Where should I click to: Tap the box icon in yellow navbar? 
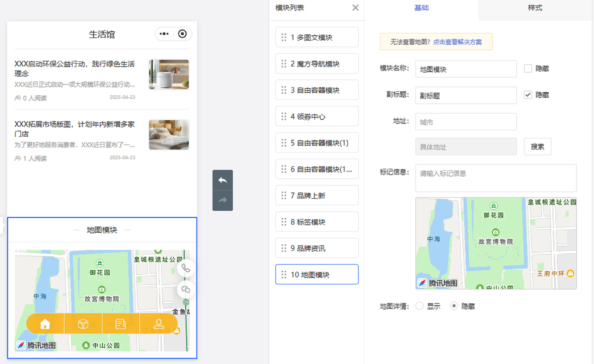(x=83, y=324)
